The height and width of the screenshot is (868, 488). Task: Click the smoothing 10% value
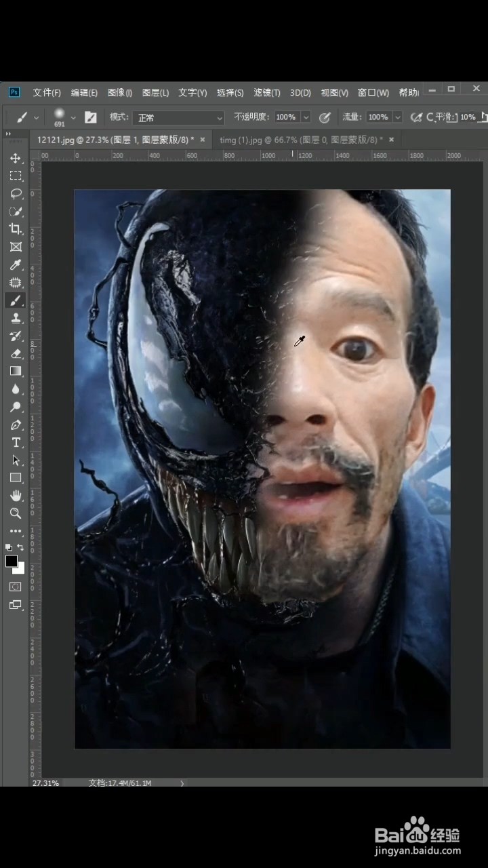click(468, 117)
